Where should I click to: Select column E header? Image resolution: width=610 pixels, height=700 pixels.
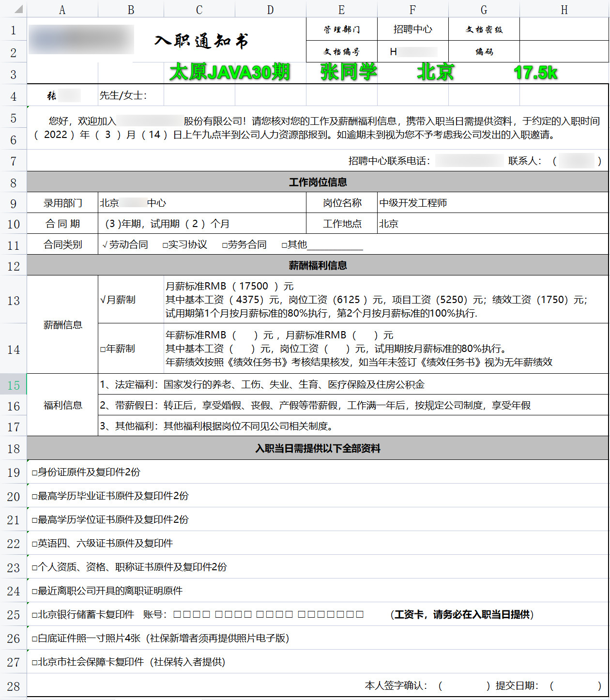[x=341, y=9]
